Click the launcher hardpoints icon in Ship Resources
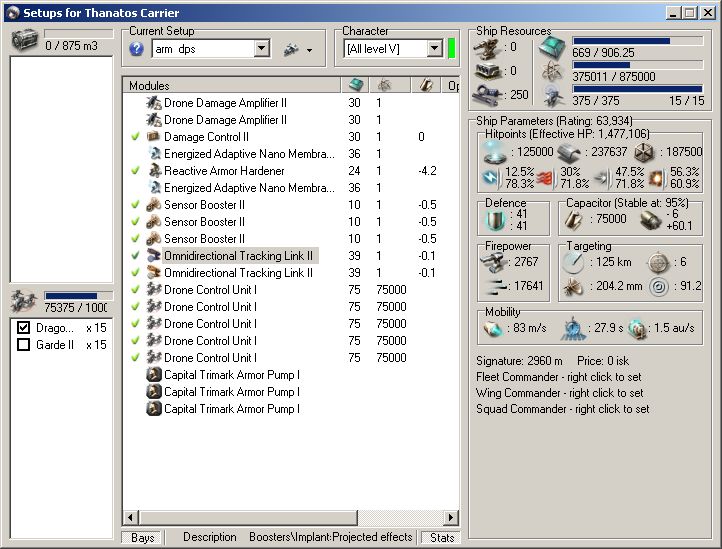The image size is (722, 549). (x=488, y=71)
